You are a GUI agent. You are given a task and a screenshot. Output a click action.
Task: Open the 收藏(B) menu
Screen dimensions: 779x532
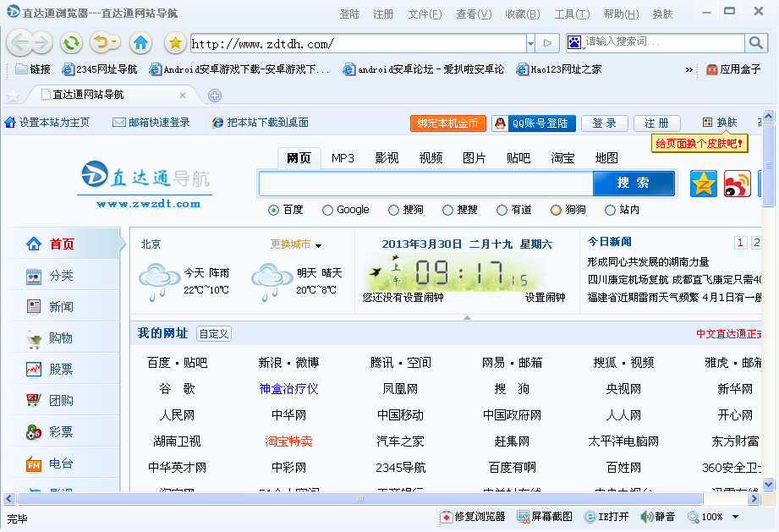click(523, 14)
